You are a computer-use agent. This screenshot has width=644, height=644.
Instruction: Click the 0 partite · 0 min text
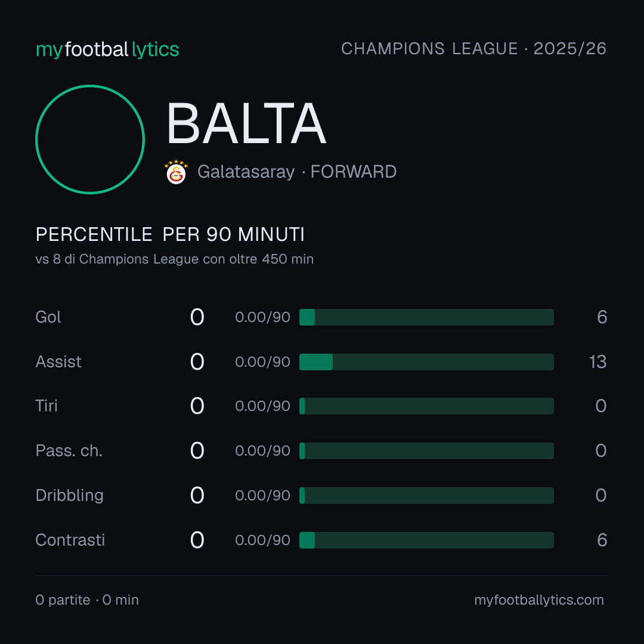click(87, 600)
